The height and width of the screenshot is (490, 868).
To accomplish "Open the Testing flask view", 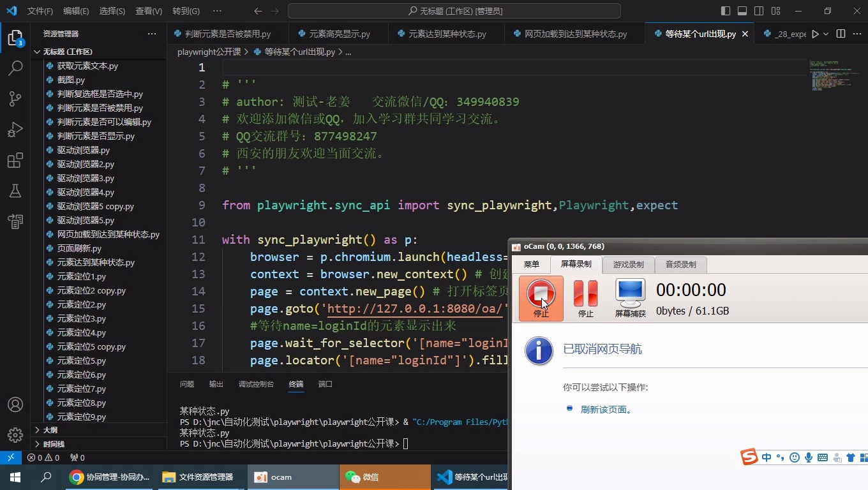I will point(15,191).
